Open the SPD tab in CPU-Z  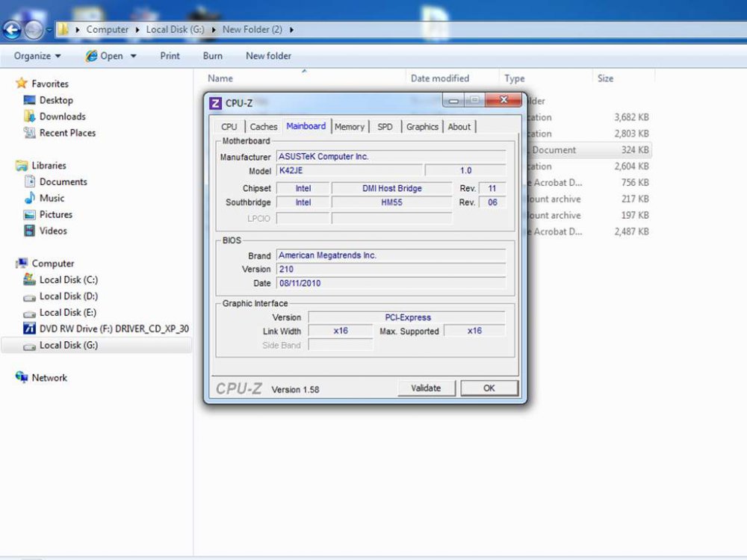click(385, 127)
